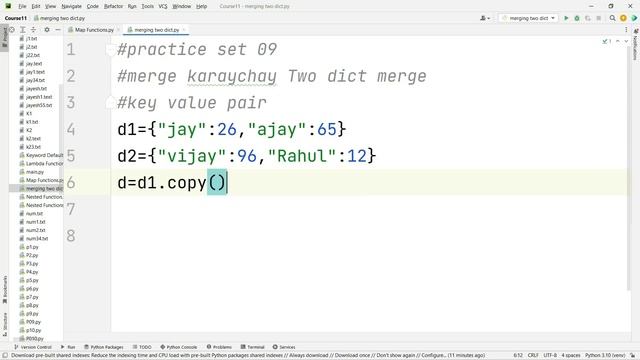Screen dimensions: 640x360
Task: Open the Edit menu
Action: [x=36, y=7]
